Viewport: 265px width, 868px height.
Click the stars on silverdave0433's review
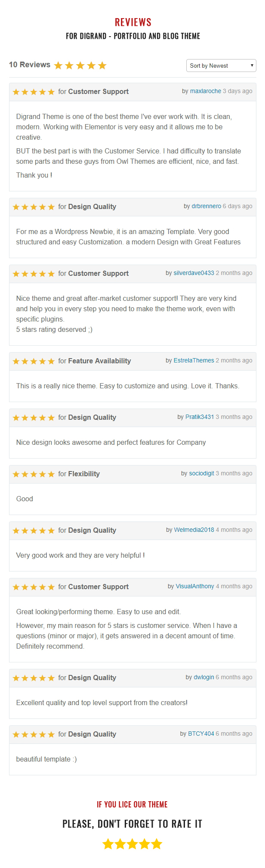coord(34,274)
